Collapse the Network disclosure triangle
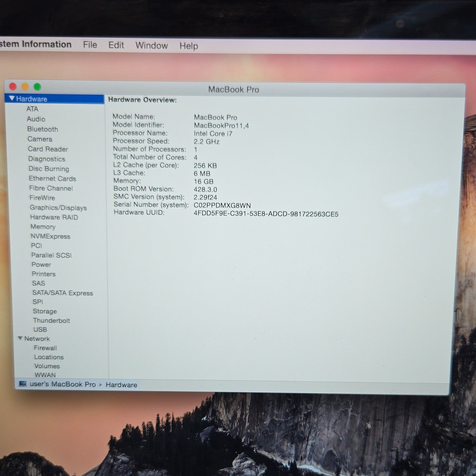This screenshot has width=476, height=476. pyautogui.click(x=20, y=338)
